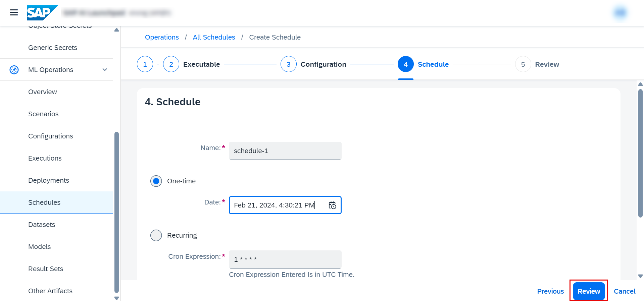The width and height of the screenshot is (644, 301).
Task: Open the hamburger navigation menu
Action: pyautogui.click(x=14, y=13)
